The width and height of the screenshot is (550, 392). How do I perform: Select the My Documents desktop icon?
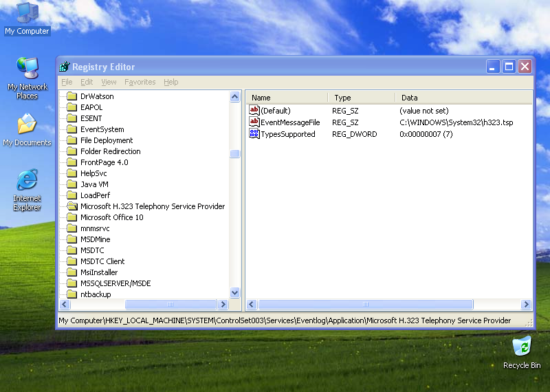[x=27, y=130]
